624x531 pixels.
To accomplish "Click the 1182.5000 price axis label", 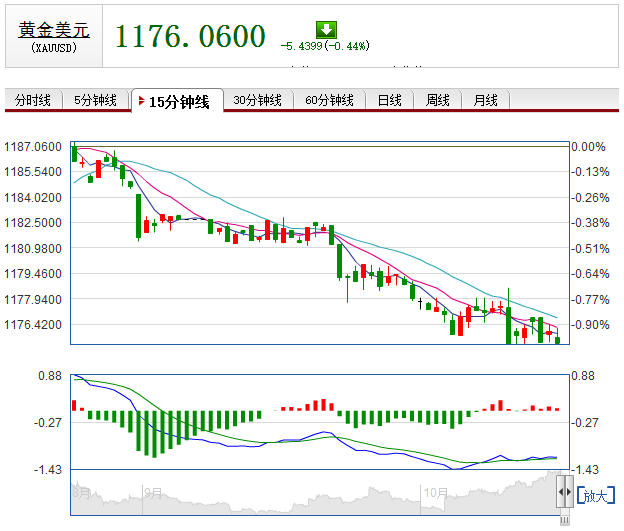I will [33, 223].
